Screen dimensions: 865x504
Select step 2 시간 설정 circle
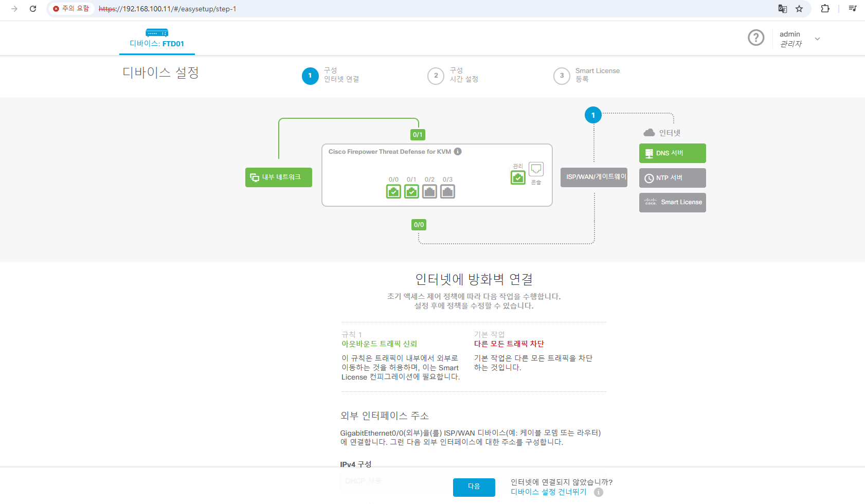tap(436, 76)
